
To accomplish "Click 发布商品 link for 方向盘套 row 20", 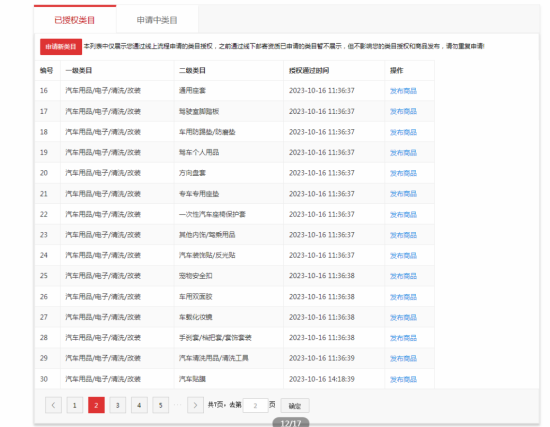I will (x=403, y=173).
